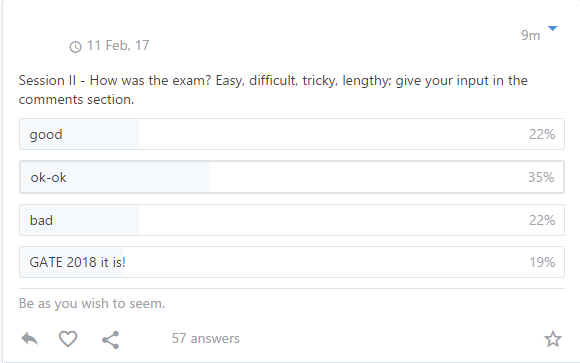The height and width of the screenshot is (363, 580).
Task: Vote for the 'good' poll option
Action: tap(292, 134)
